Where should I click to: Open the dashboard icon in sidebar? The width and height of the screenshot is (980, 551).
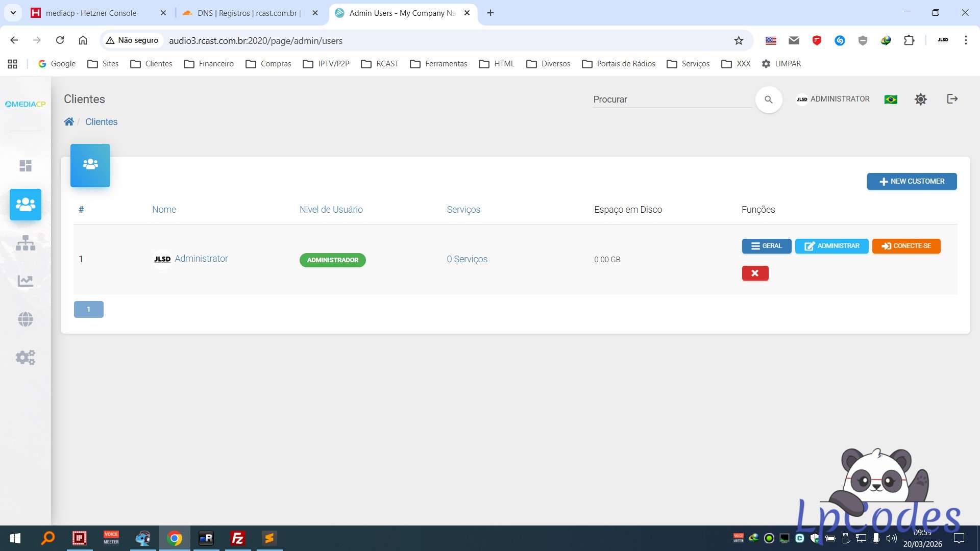click(x=26, y=166)
